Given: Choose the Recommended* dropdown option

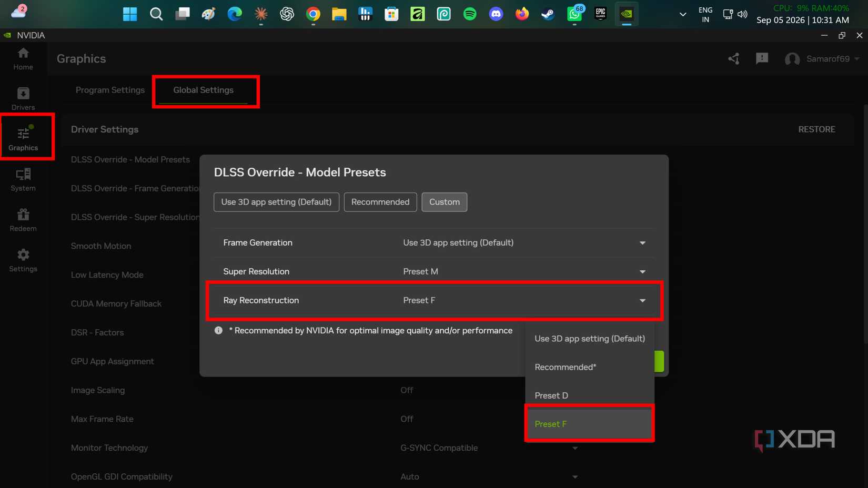Looking at the screenshot, I should 590,367.
